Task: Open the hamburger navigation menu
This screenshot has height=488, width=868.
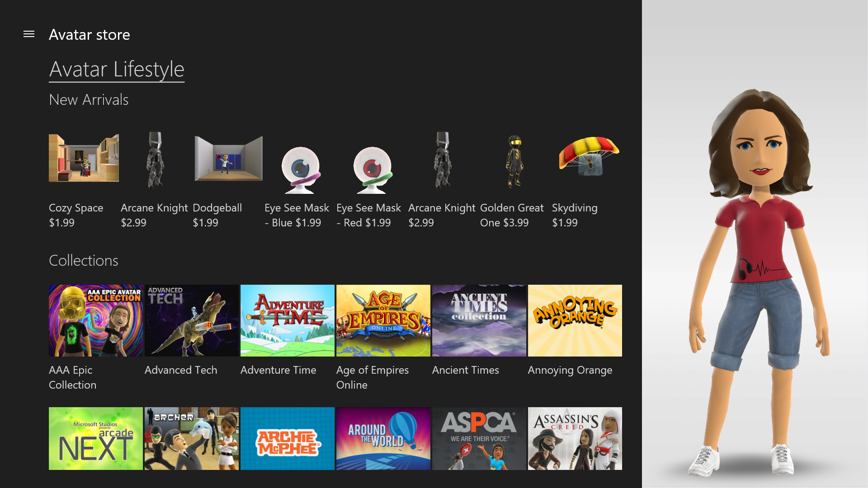Action: pyautogui.click(x=29, y=34)
